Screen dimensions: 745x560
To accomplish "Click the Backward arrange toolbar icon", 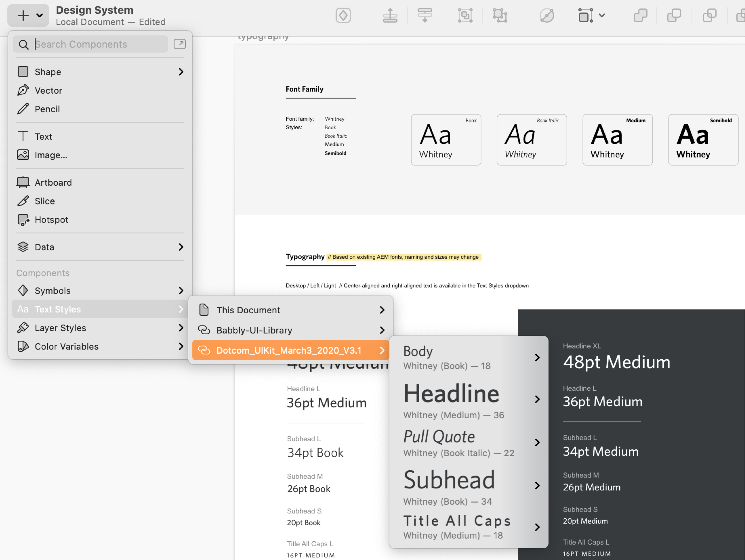I will click(x=425, y=16).
